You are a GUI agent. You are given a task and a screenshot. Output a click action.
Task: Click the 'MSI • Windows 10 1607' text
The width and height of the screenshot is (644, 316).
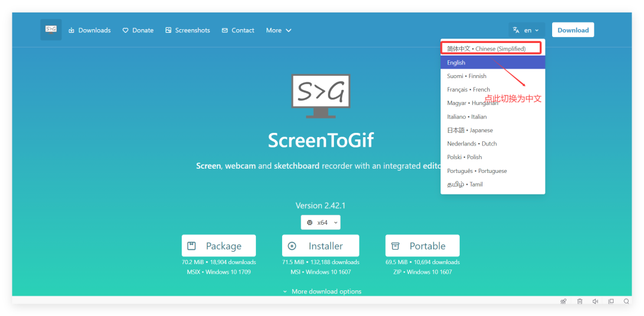pos(321,272)
